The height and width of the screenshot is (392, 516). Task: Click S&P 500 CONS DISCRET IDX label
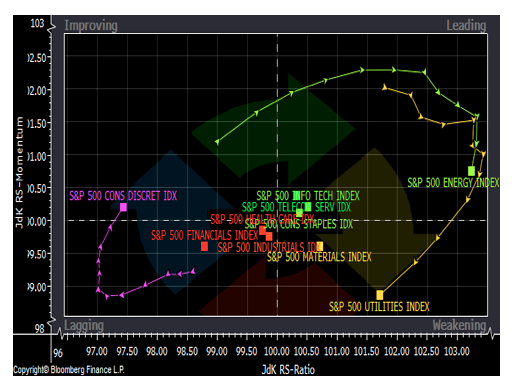point(123,196)
